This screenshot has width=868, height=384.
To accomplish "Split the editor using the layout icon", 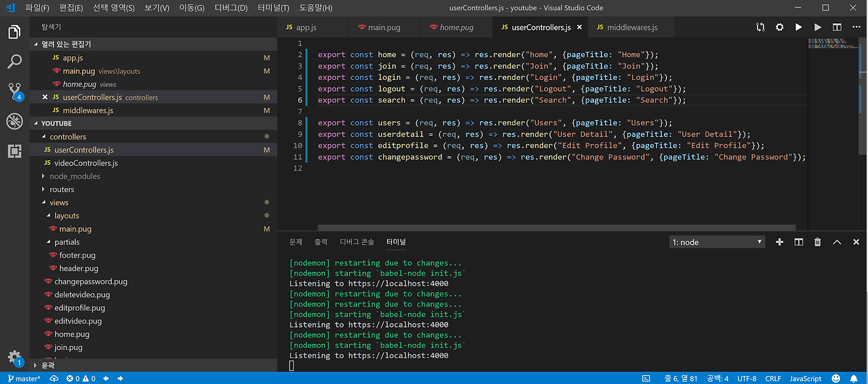I will pos(837,27).
